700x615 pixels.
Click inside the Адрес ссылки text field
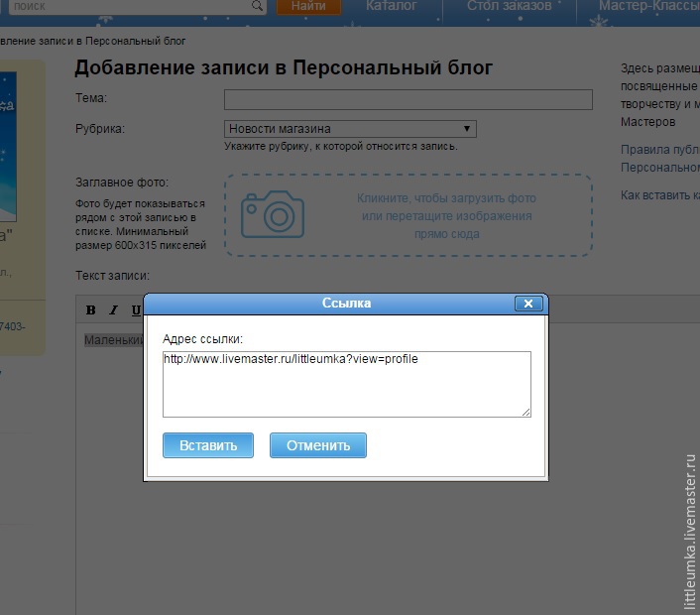346,383
